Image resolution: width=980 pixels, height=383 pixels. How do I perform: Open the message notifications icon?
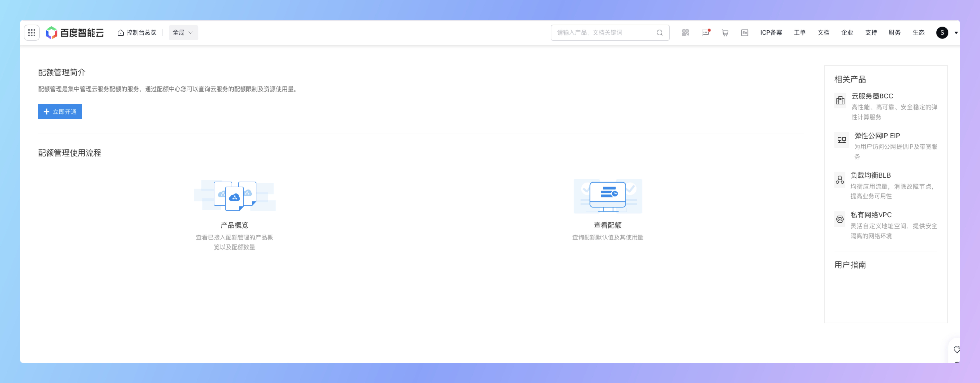tap(705, 33)
